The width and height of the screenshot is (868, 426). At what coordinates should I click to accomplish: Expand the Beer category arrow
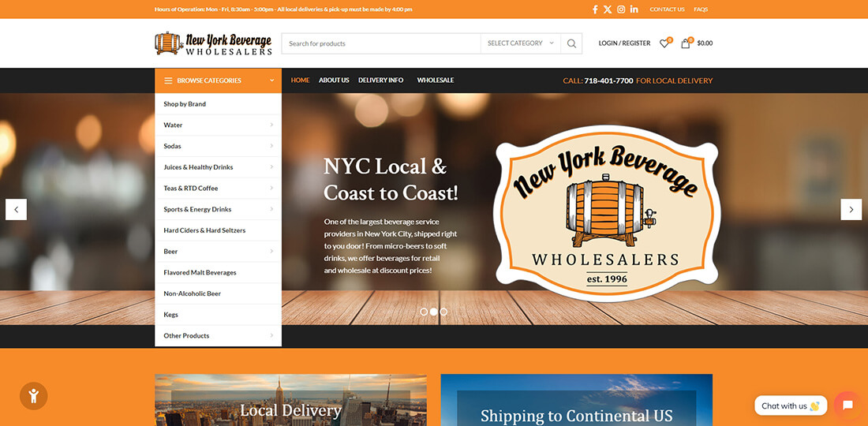[271, 251]
